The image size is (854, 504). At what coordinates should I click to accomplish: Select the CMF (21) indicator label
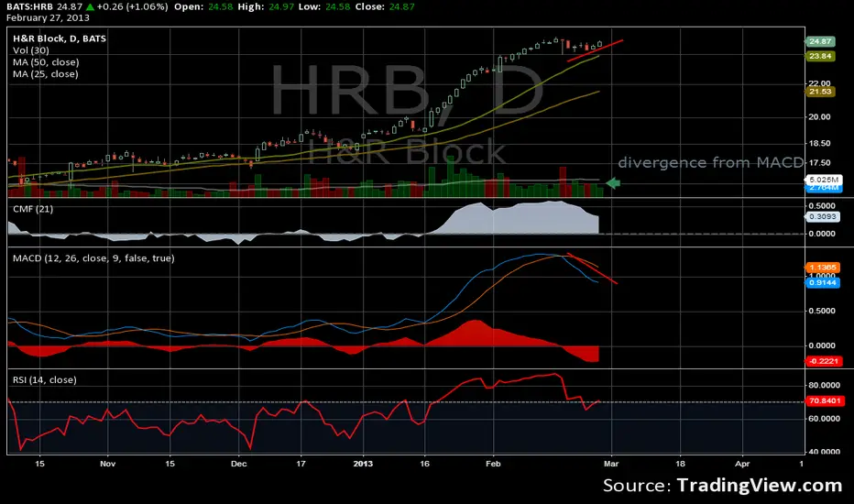pyautogui.click(x=33, y=209)
